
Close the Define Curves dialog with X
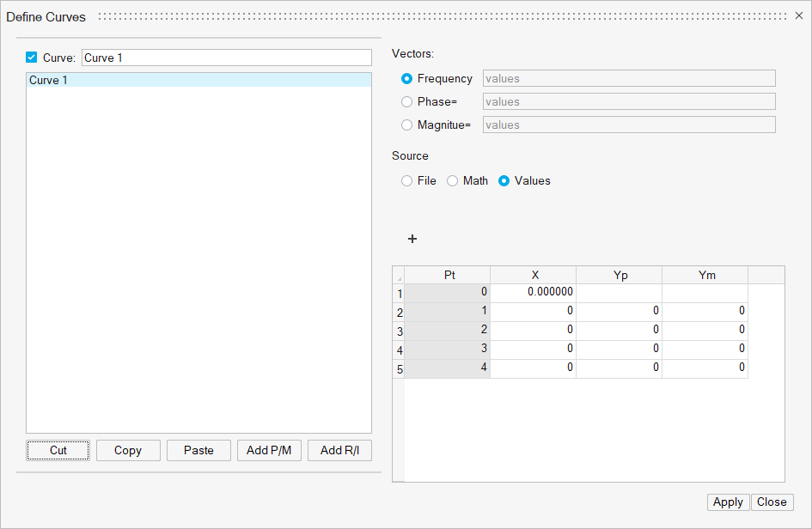[x=798, y=16]
